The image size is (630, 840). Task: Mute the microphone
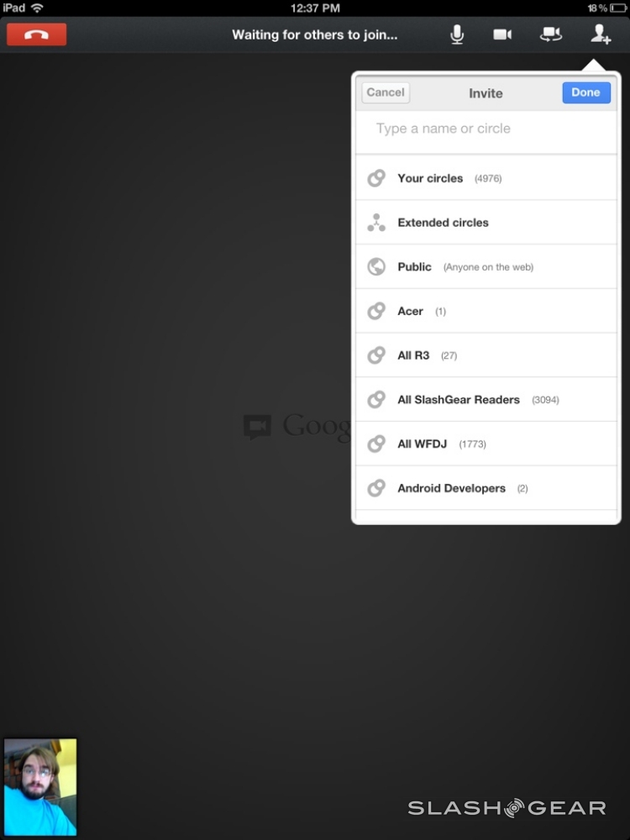click(x=456, y=34)
